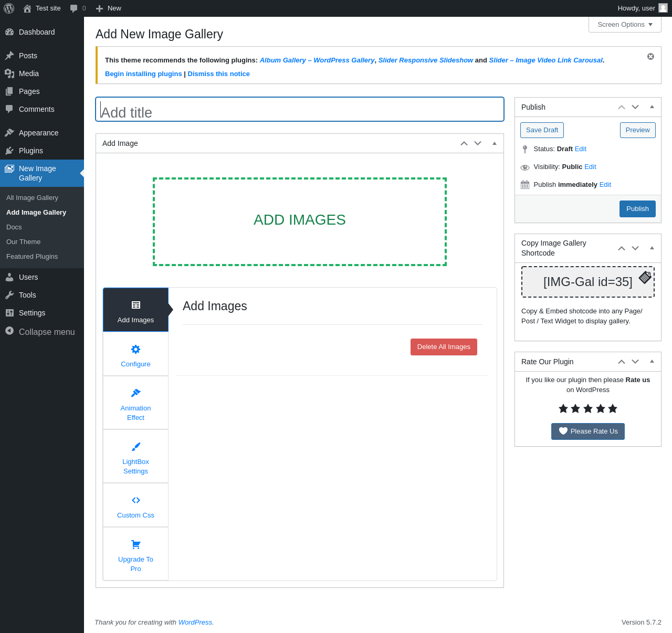672x633 pixels.
Task: Open the Upgrade To Pro tab
Action: point(135,554)
